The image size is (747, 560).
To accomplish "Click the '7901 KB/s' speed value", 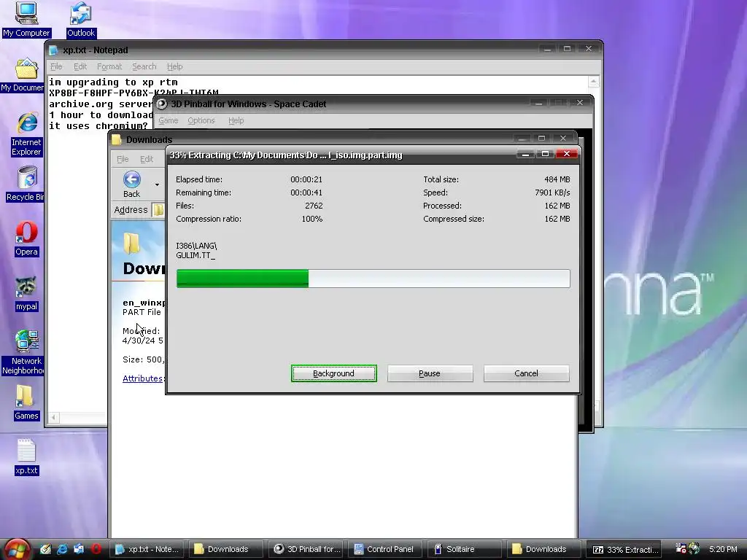I will coord(552,192).
